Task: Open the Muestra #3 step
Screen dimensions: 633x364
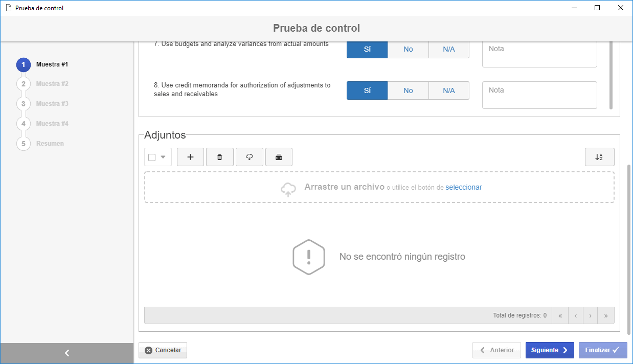Action: 52,103
